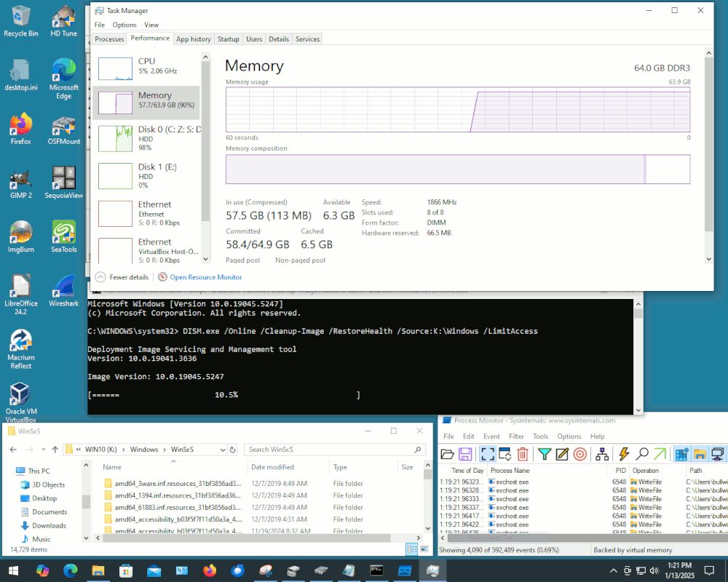728x582 pixels.
Task: Click Jump To green arrow icon
Action: tap(660, 454)
